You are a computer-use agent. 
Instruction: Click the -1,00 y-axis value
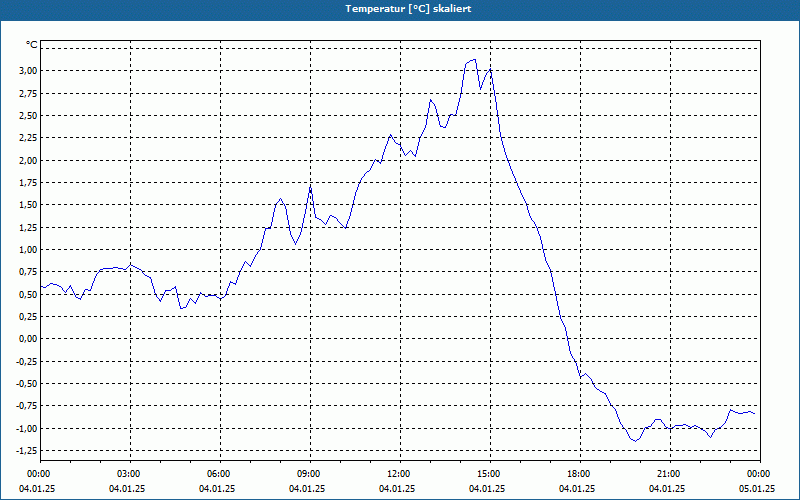pos(27,429)
